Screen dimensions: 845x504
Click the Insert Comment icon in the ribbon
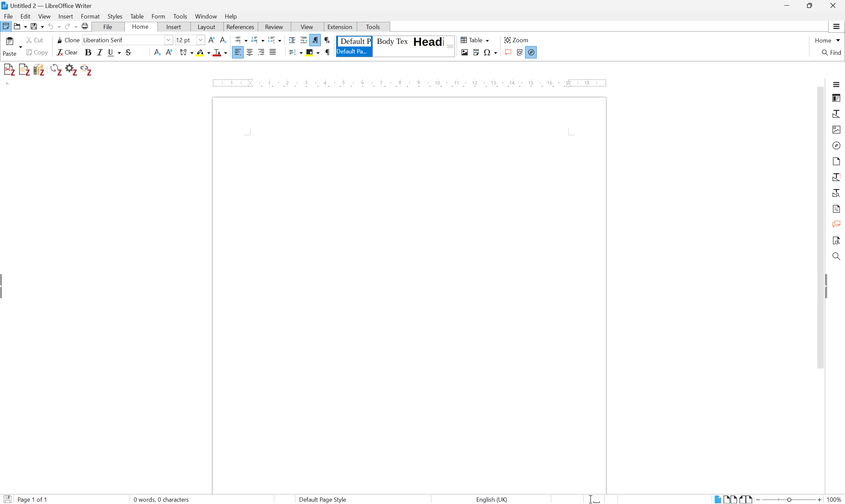(x=508, y=52)
